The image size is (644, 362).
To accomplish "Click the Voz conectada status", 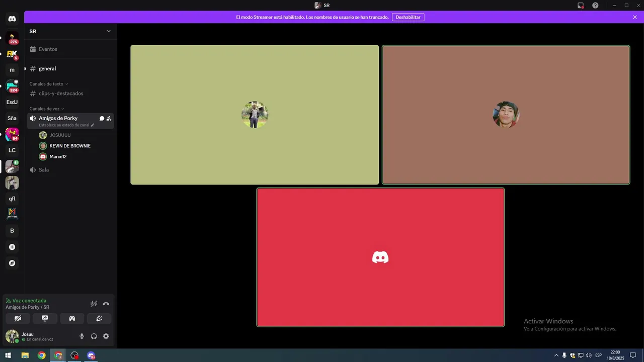I will point(29,301).
